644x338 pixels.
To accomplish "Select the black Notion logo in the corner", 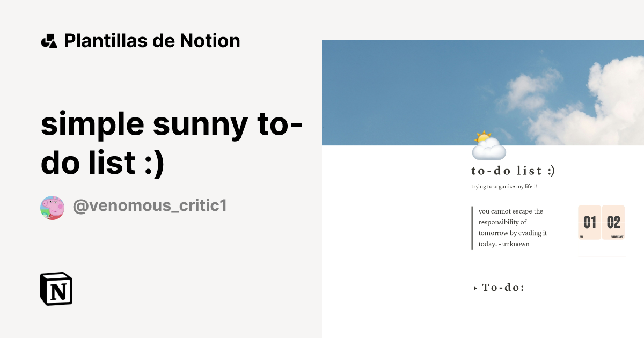I will point(55,289).
